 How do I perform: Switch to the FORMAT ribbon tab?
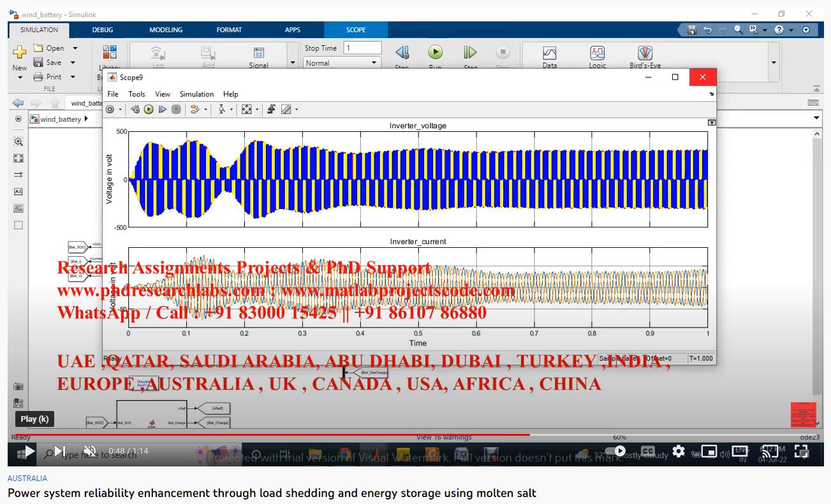click(229, 30)
